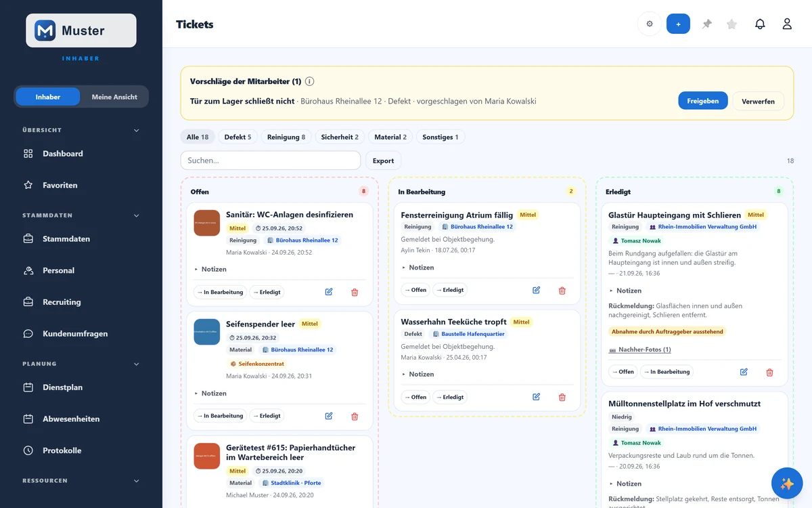Image resolution: width=812 pixels, height=508 pixels.
Task: Collapse the Übersicht sidebar section
Action: [136, 130]
